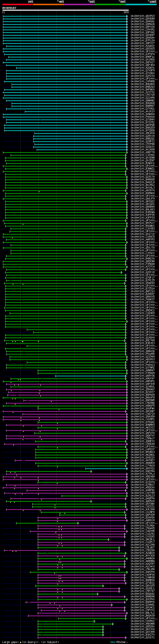Select the UniRef100_Q8X1E5 label
Viewport: 159px width, 644px height.
click(143, 586)
